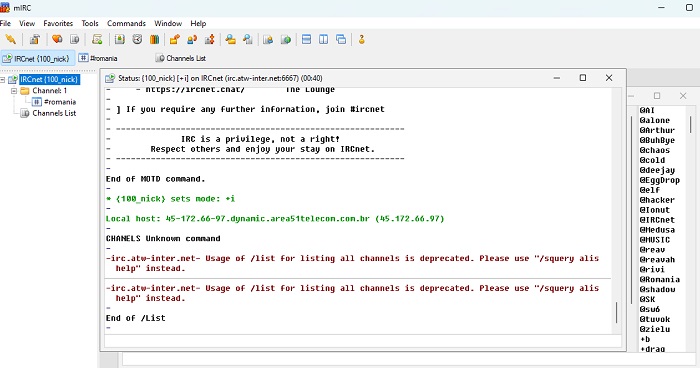Select nick @alone in nick list
This screenshot has height=368, width=700.
click(654, 120)
